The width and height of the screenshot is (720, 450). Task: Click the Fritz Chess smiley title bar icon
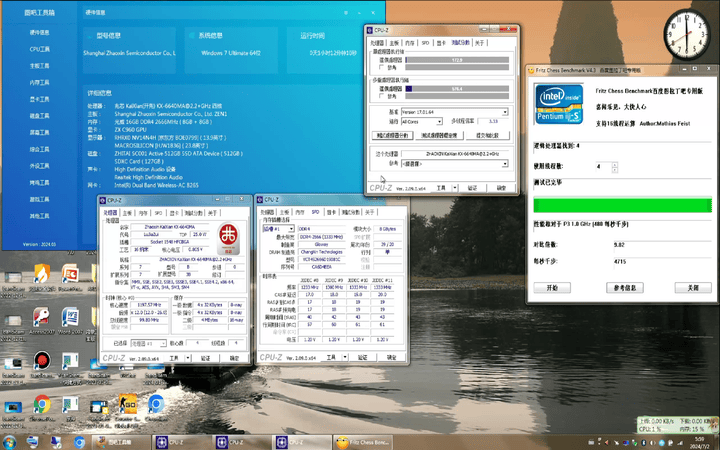tap(531, 70)
